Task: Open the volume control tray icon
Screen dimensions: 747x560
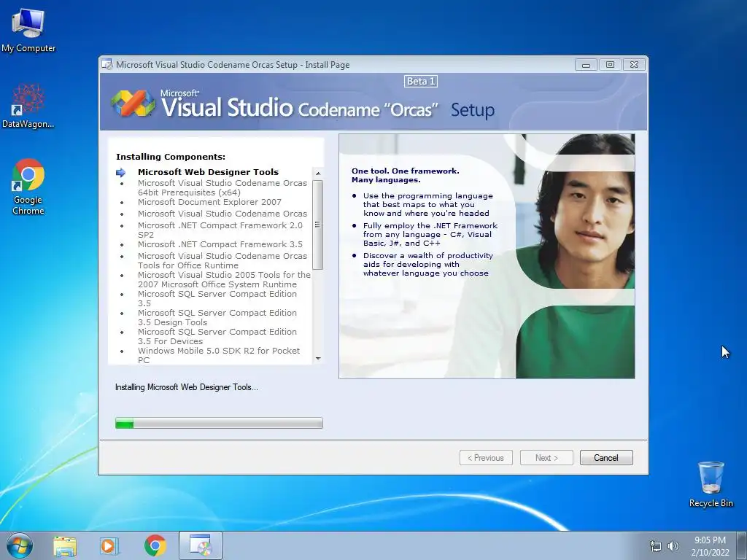Action: [x=673, y=546]
